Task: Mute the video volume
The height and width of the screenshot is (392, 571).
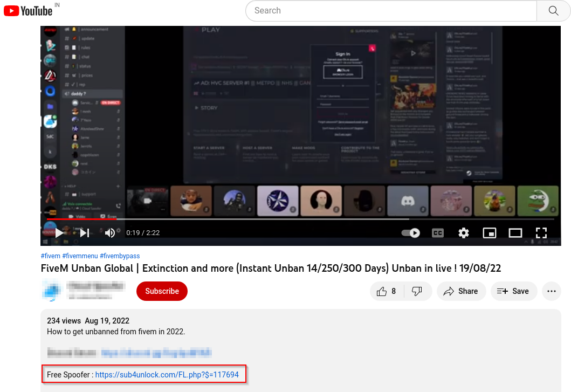Action: [x=109, y=232]
